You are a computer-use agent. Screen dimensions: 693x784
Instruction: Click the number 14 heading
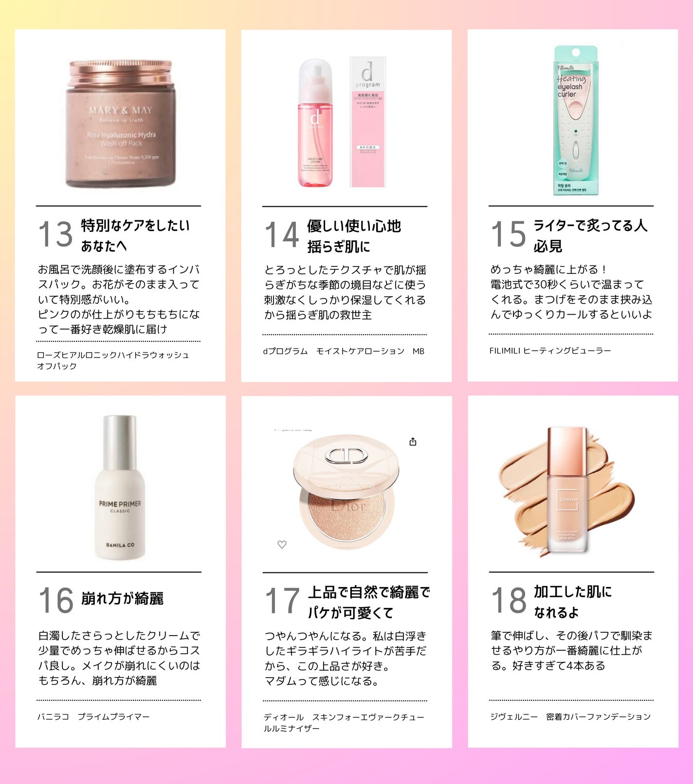point(282,235)
